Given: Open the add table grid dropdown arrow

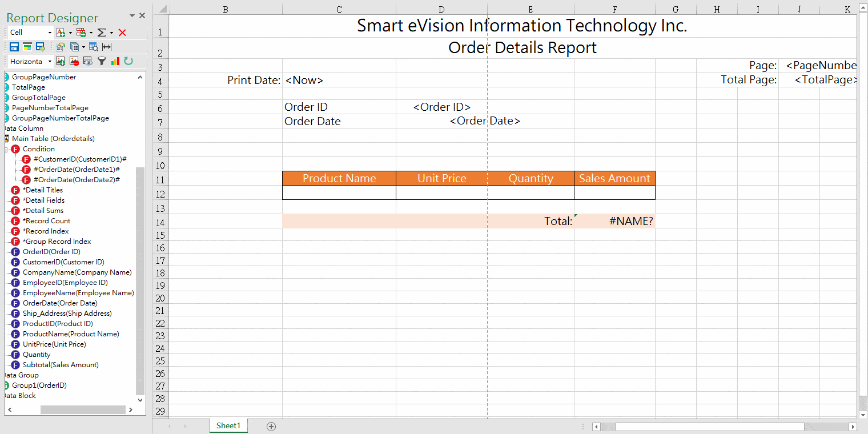Looking at the screenshot, I should pos(90,33).
